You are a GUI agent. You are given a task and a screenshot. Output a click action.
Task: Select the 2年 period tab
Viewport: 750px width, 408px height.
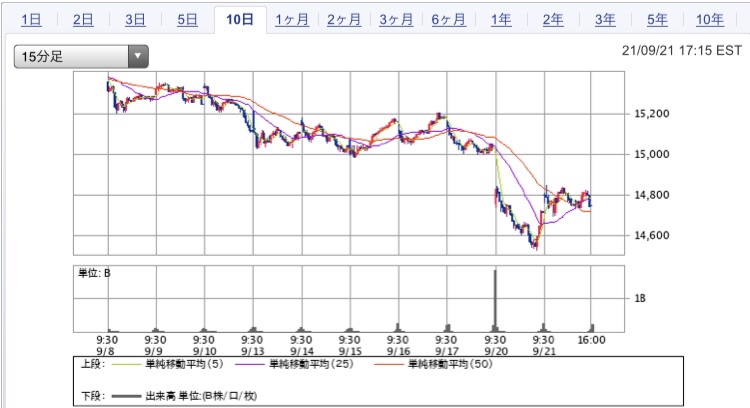553,20
